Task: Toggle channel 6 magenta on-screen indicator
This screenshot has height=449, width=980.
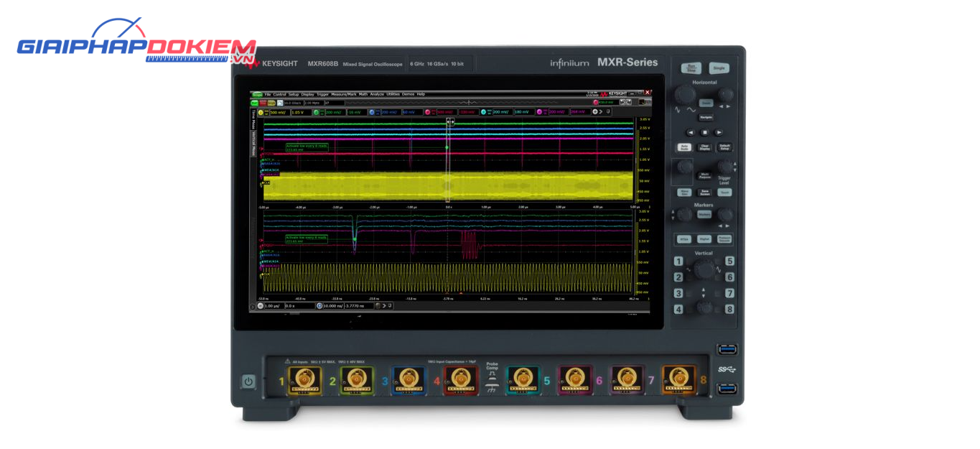Action: point(539,112)
